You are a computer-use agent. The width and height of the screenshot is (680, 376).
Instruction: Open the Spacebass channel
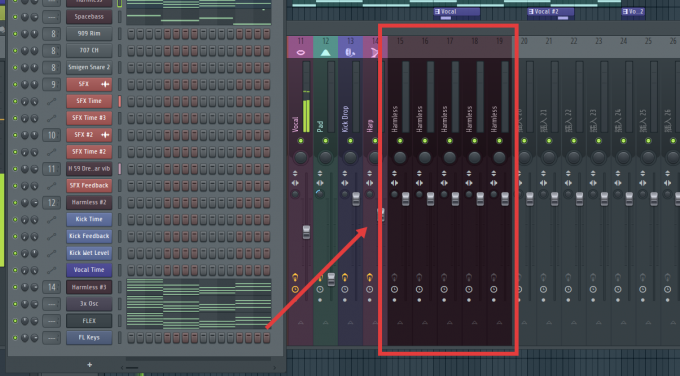pyautogui.click(x=89, y=17)
